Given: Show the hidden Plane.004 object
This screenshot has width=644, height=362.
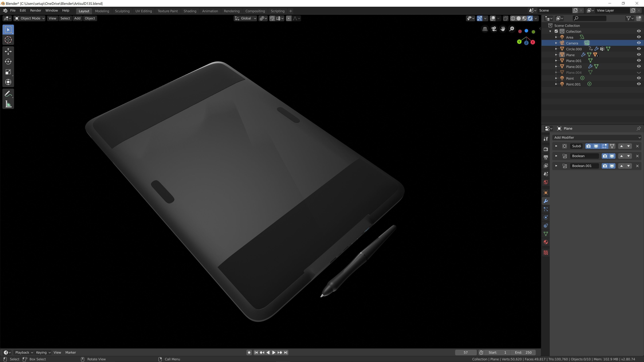Looking at the screenshot, I should pos(638,72).
